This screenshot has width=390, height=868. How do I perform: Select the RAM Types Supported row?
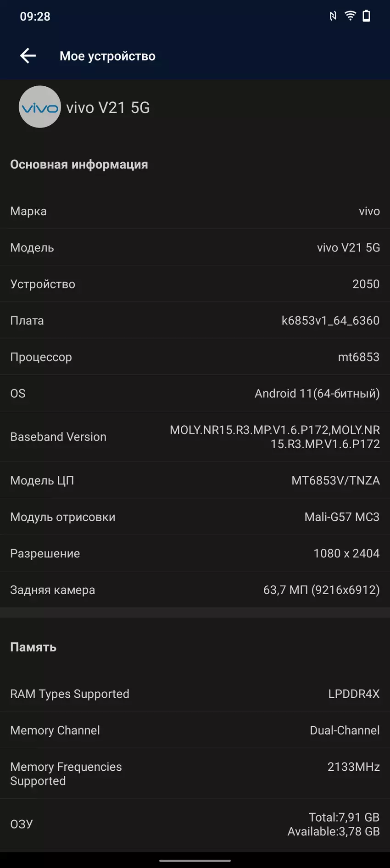pos(195,694)
